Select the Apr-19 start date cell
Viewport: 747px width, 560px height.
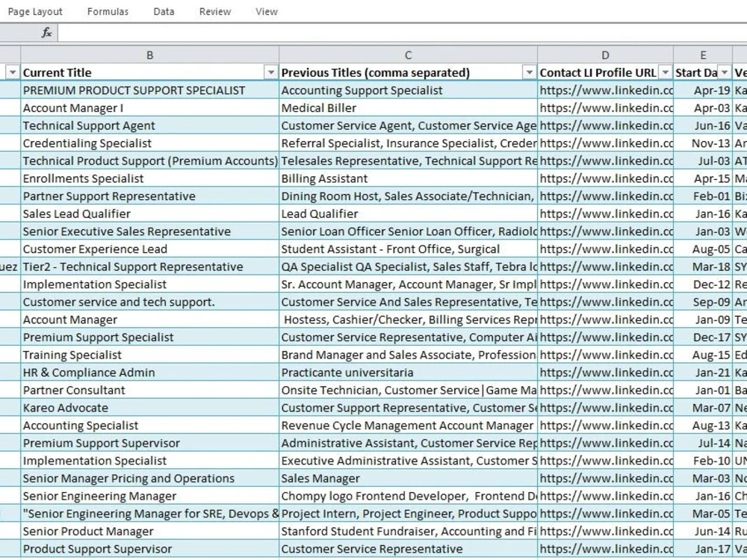[x=703, y=90]
